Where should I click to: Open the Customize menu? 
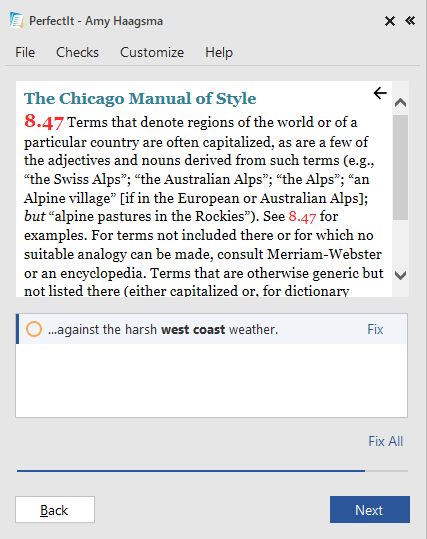pos(152,52)
